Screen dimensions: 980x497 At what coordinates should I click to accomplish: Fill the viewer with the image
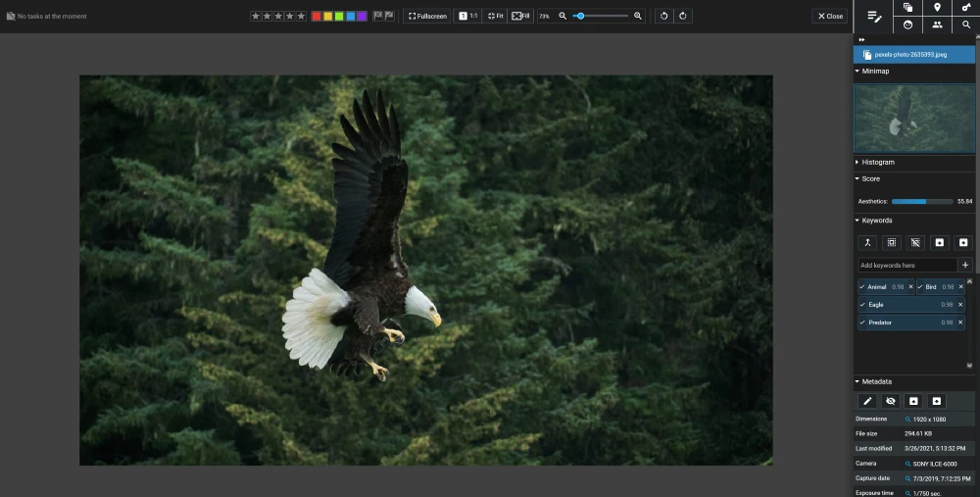point(520,17)
